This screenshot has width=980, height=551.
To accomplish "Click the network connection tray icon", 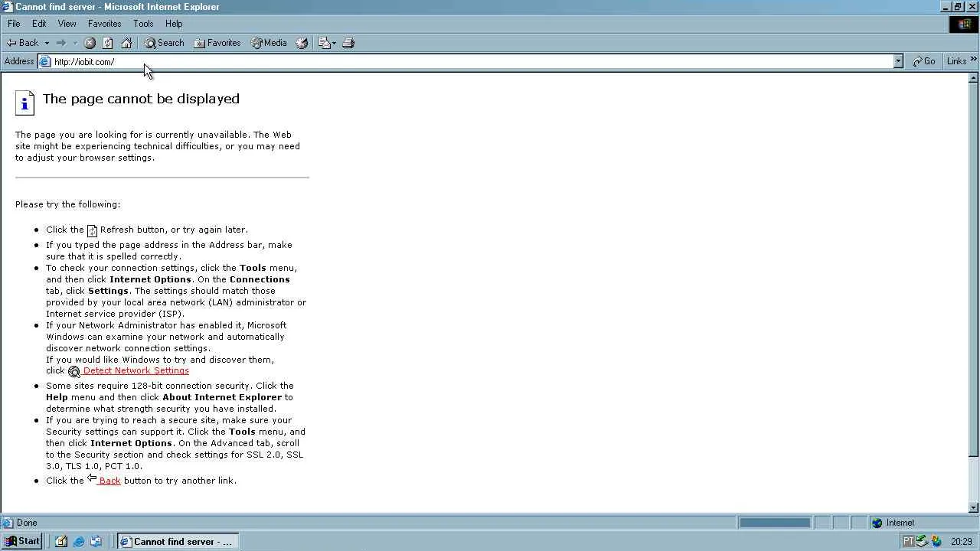I will pos(922,541).
